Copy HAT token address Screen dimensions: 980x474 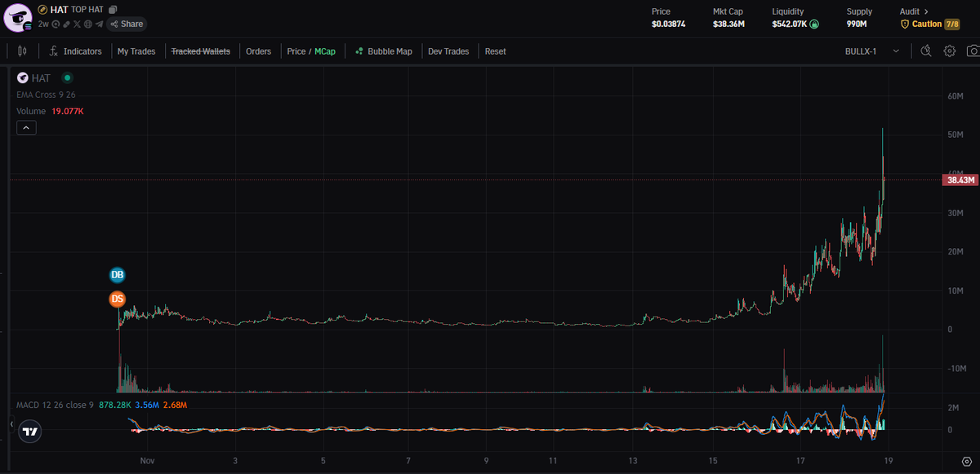tap(113, 9)
